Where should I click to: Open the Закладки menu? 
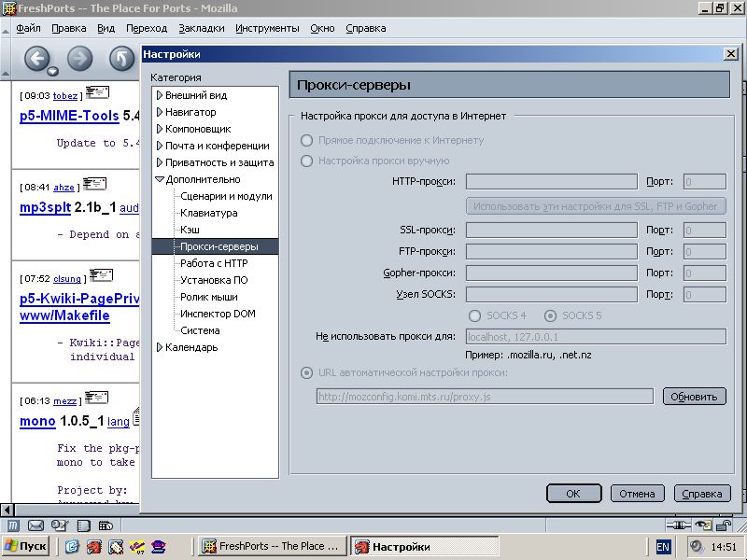click(x=201, y=28)
